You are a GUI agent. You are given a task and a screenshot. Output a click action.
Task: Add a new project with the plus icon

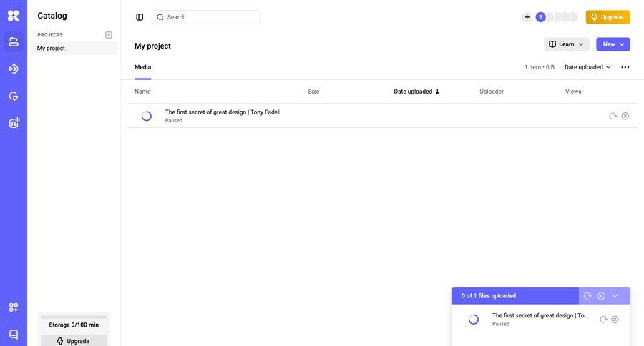click(109, 35)
